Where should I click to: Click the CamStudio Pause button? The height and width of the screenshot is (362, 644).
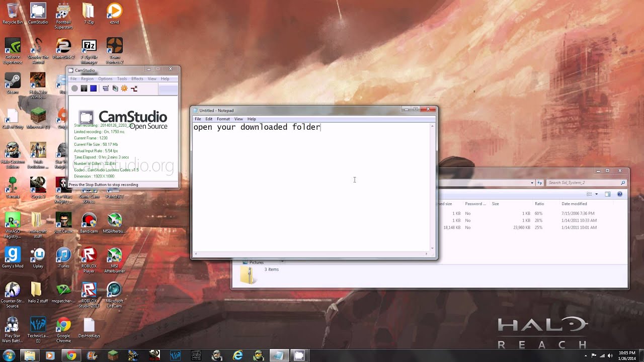[x=84, y=88]
